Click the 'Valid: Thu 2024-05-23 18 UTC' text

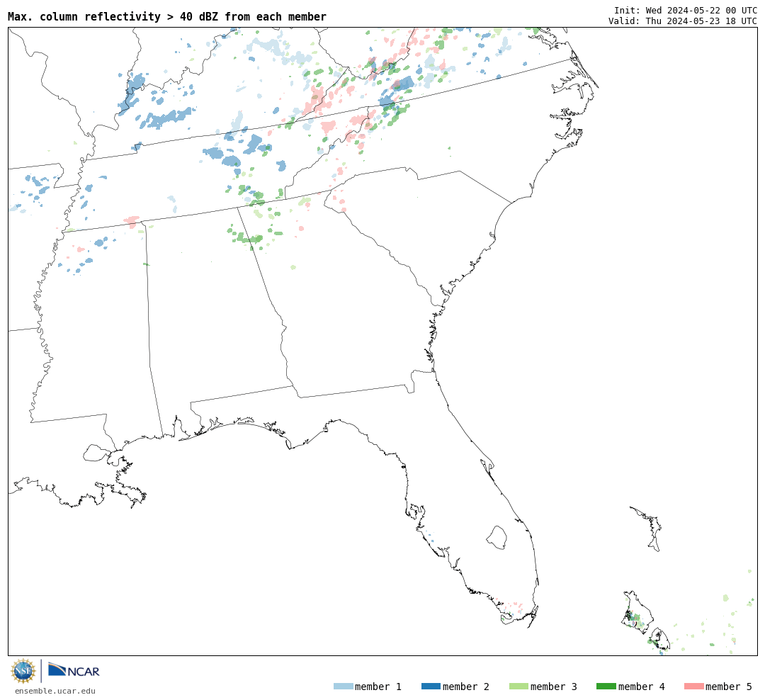[x=683, y=21]
